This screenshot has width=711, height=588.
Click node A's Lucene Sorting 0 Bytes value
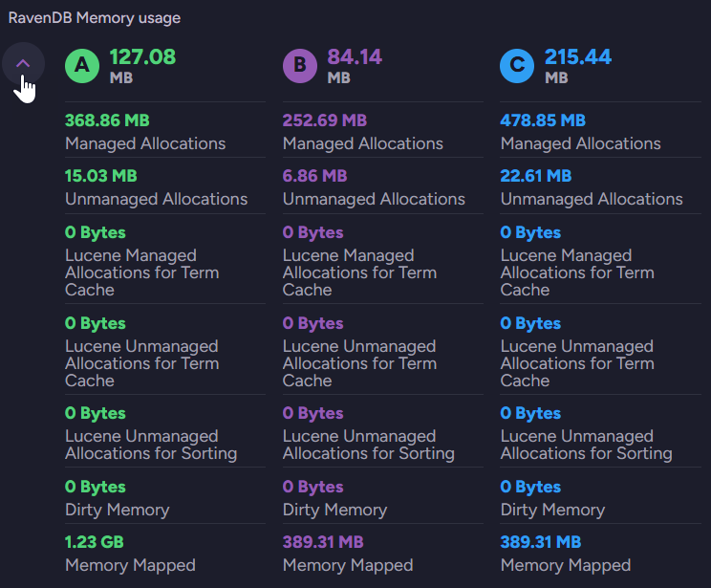tap(96, 413)
